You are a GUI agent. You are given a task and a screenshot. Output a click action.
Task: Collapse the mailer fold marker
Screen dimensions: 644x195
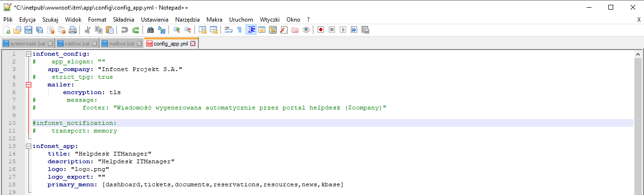click(x=28, y=85)
